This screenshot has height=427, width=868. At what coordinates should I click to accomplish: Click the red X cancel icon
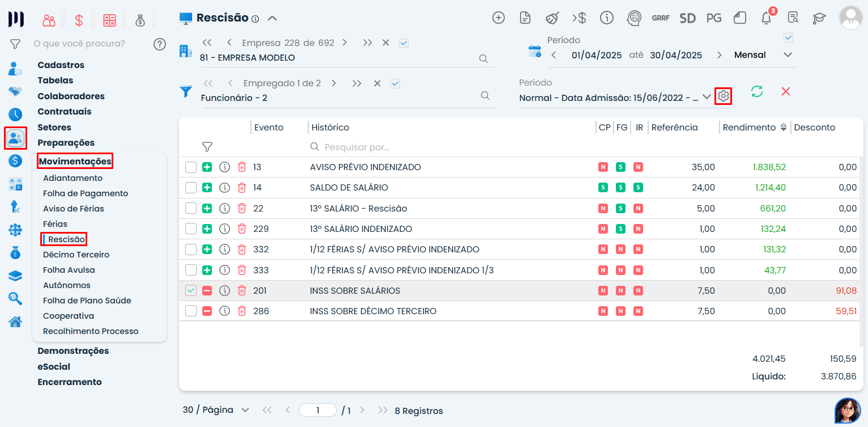(x=785, y=91)
